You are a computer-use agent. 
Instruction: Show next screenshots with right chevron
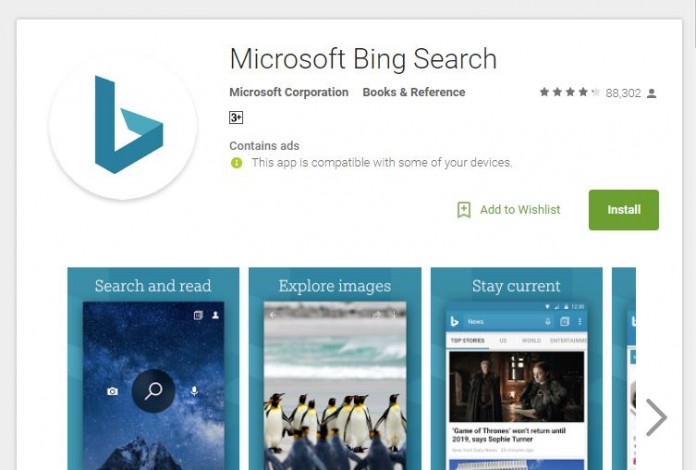point(656,417)
